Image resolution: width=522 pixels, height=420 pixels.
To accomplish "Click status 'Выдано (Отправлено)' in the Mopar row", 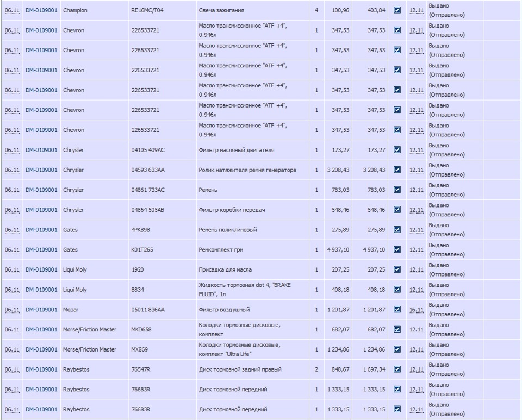I will point(446,310).
